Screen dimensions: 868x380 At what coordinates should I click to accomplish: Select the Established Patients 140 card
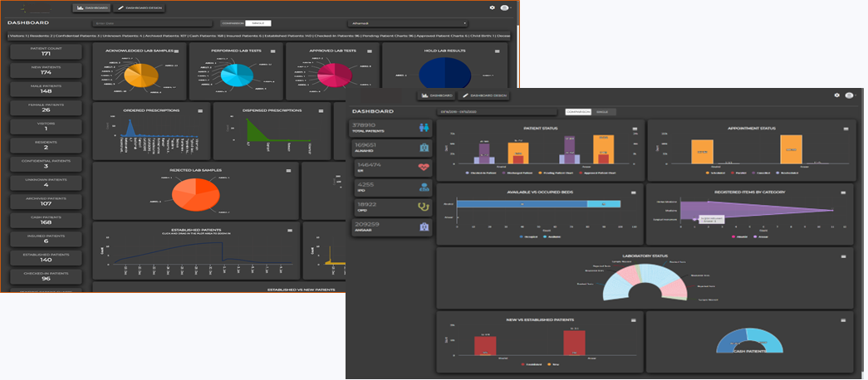(x=46, y=258)
